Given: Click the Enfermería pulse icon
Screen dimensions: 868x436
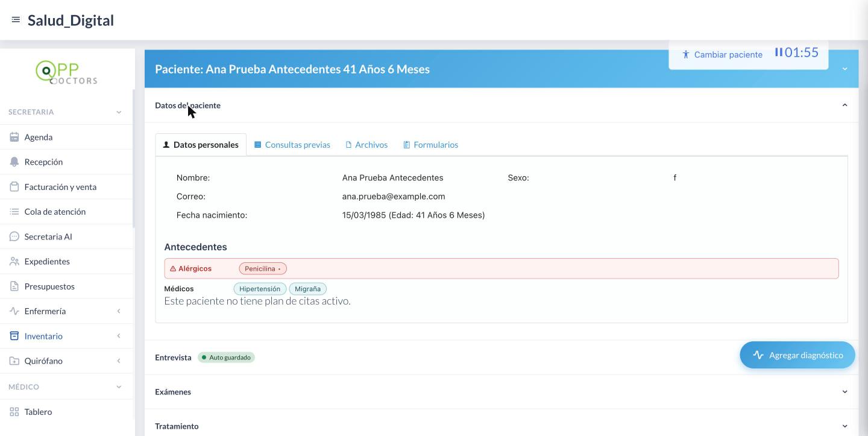Looking at the screenshot, I should coord(14,311).
